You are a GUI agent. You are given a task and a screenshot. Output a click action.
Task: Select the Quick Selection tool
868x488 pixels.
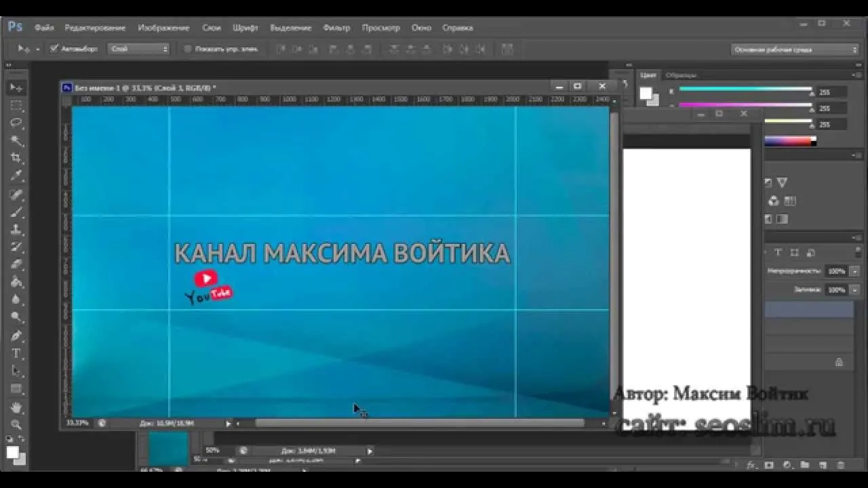point(16,140)
